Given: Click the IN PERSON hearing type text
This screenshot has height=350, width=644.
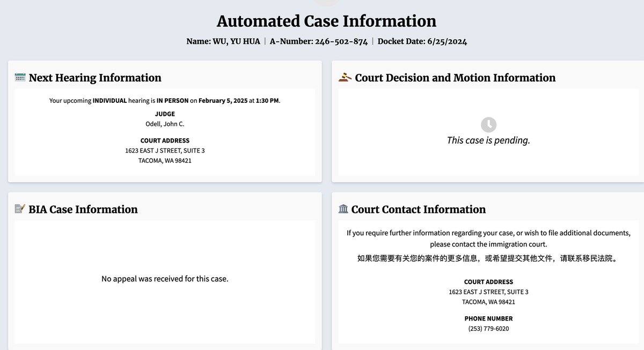Looking at the screenshot, I should 173,101.
